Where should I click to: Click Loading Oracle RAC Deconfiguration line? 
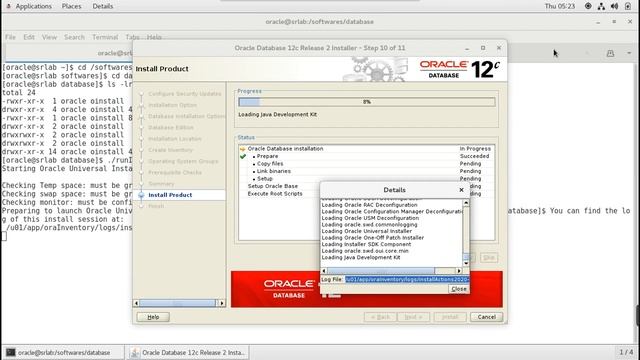coord(369,205)
